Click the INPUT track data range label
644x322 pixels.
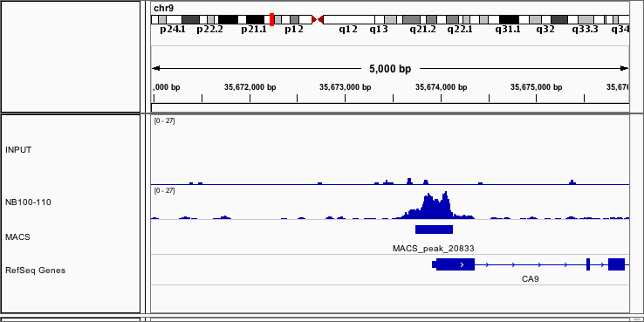[164, 120]
